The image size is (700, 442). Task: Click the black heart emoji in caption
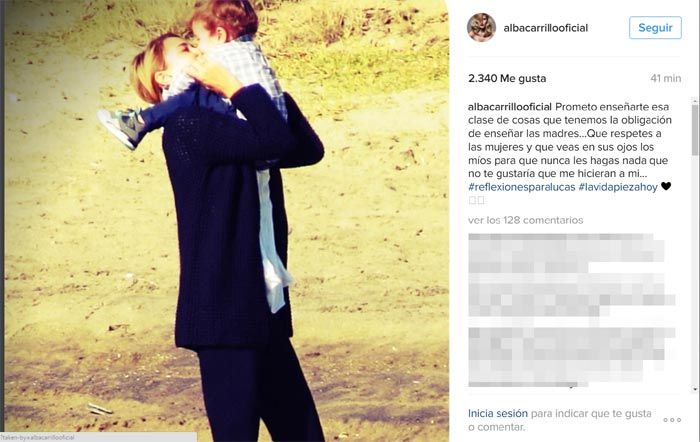(666, 186)
